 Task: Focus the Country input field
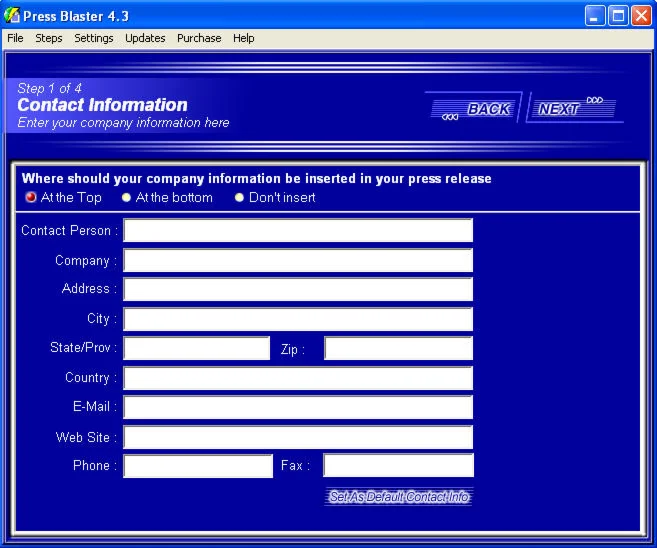[298, 378]
